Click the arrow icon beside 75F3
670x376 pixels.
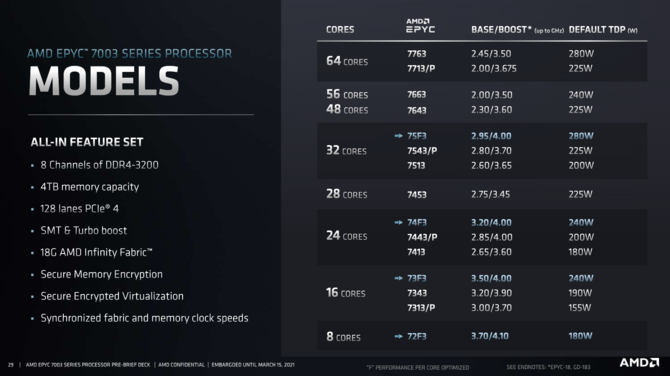click(x=398, y=136)
